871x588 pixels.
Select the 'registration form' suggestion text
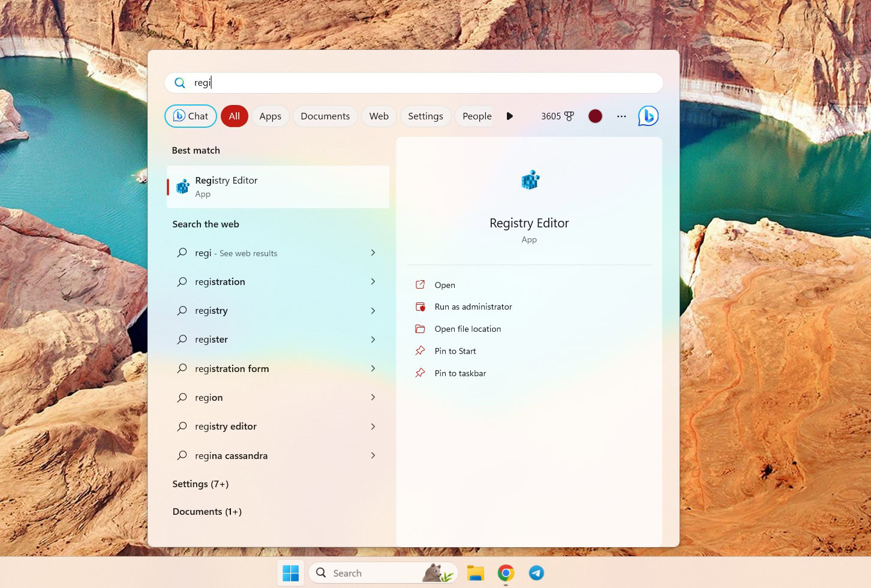coord(232,368)
